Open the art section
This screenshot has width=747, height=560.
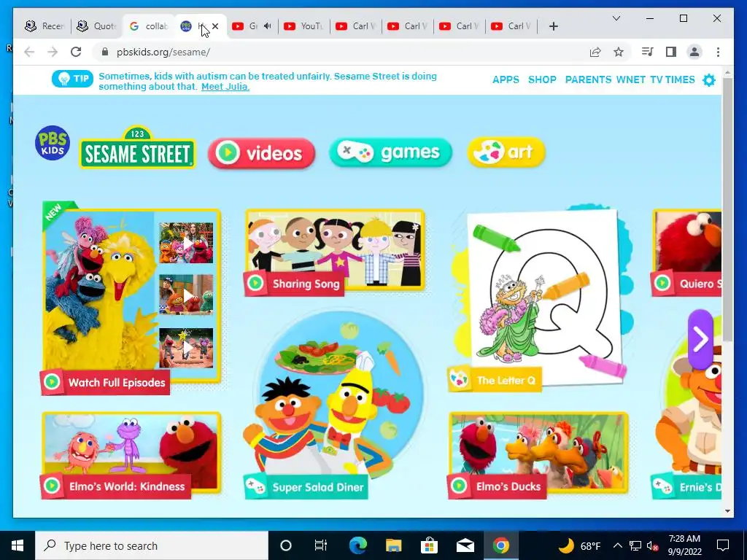506,152
